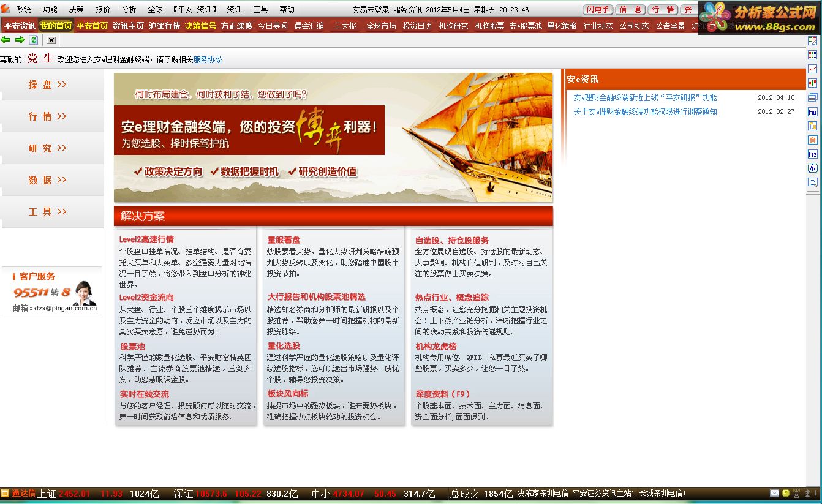Open the 系统 menu
This screenshot has width=822, height=504.
[24, 9]
